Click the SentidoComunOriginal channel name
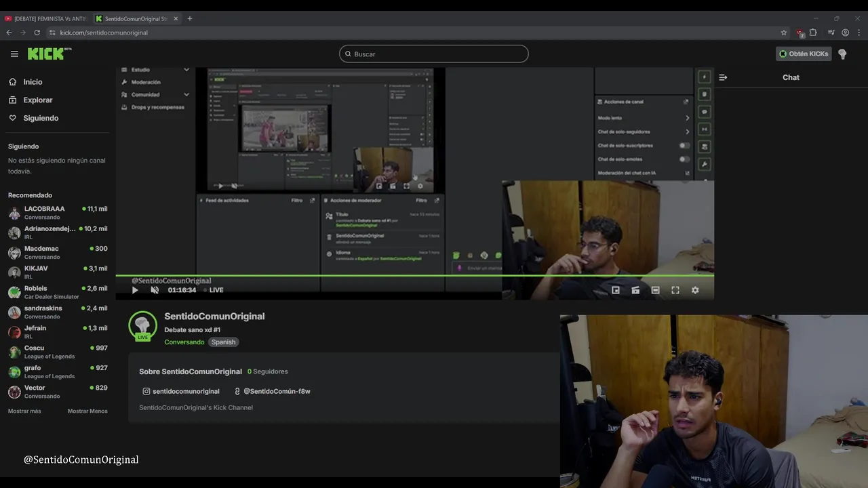 click(x=214, y=317)
